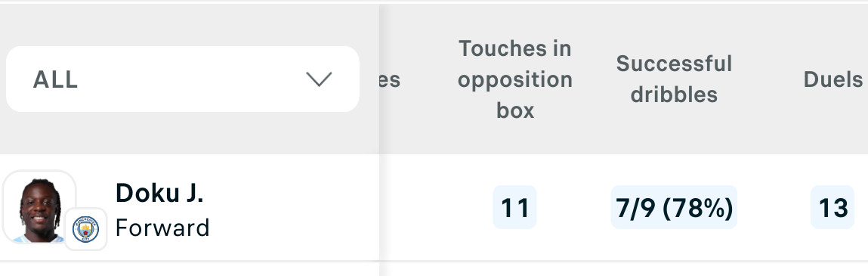Sort by Successful dribbles column header
The width and height of the screenshot is (868, 276).
pos(674,79)
